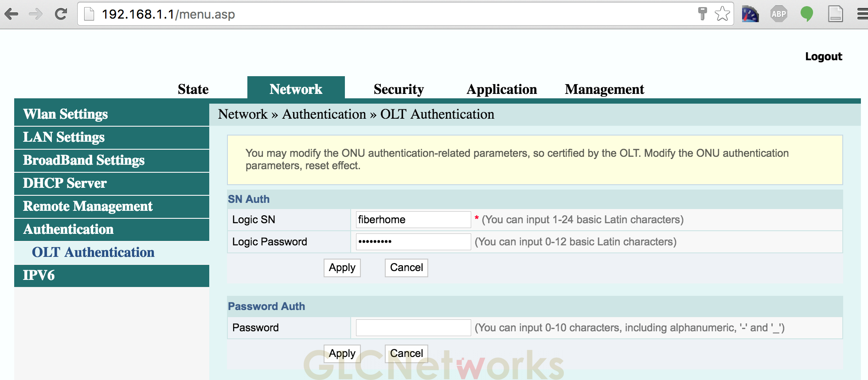Go to DHCP Server settings
Viewport: 868px width, 380px height.
point(112,183)
